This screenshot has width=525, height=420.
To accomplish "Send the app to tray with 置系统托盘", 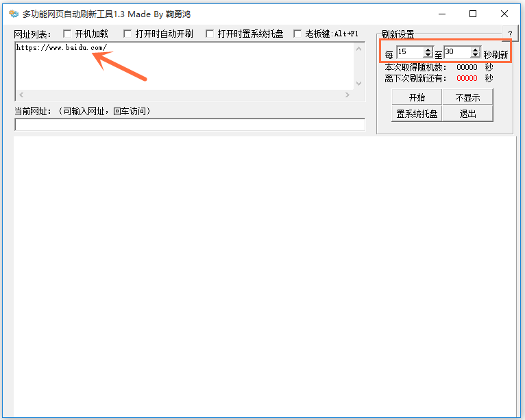I will coord(417,114).
